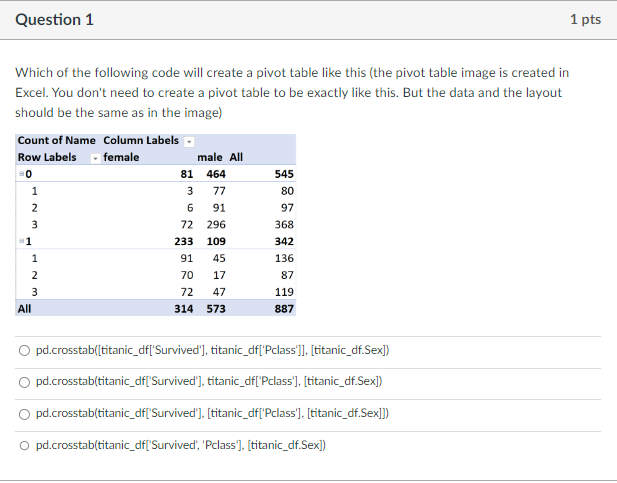Click the cell showing 87
Image resolution: width=617 pixels, height=483 pixels.
click(287, 275)
